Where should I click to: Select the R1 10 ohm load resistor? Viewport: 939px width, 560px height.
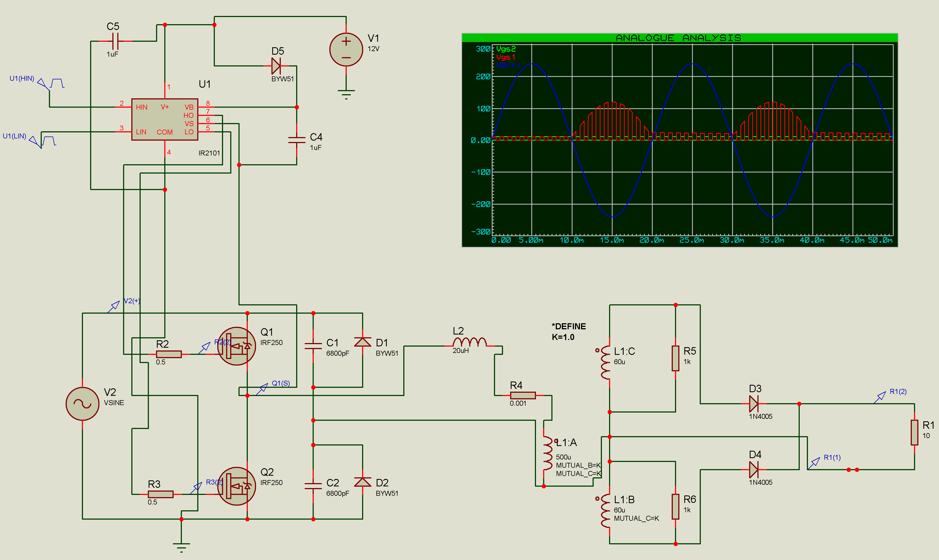coord(914,433)
